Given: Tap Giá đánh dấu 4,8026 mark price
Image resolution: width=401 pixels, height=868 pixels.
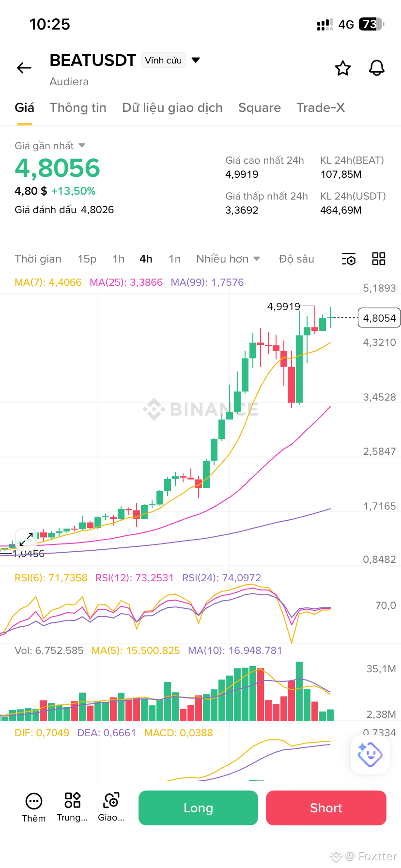Looking at the screenshot, I should (64, 210).
